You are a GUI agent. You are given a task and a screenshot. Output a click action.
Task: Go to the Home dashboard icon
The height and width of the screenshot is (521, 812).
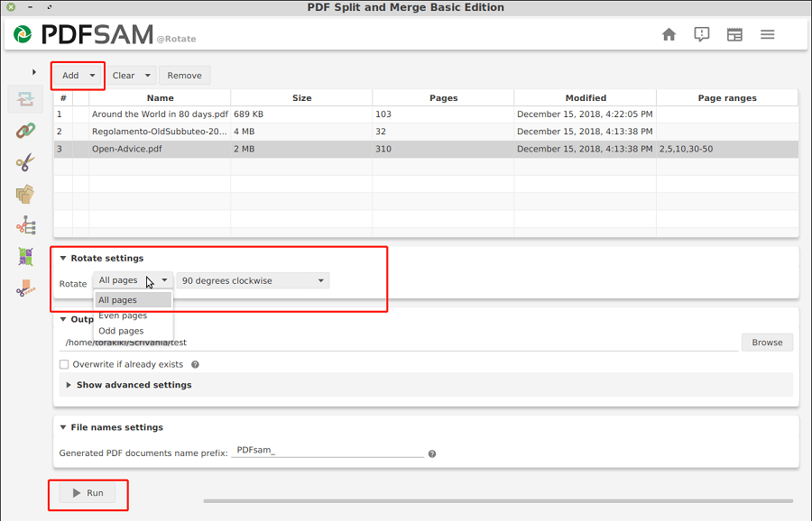[669, 34]
